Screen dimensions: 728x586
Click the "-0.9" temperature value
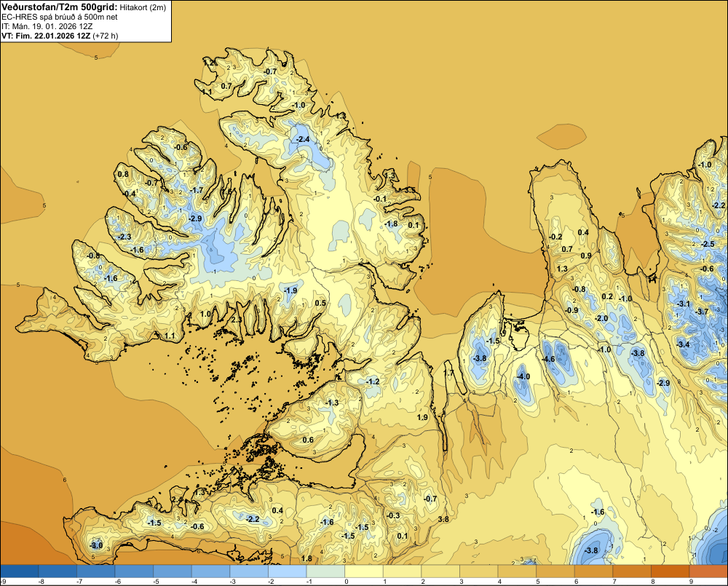571,310
